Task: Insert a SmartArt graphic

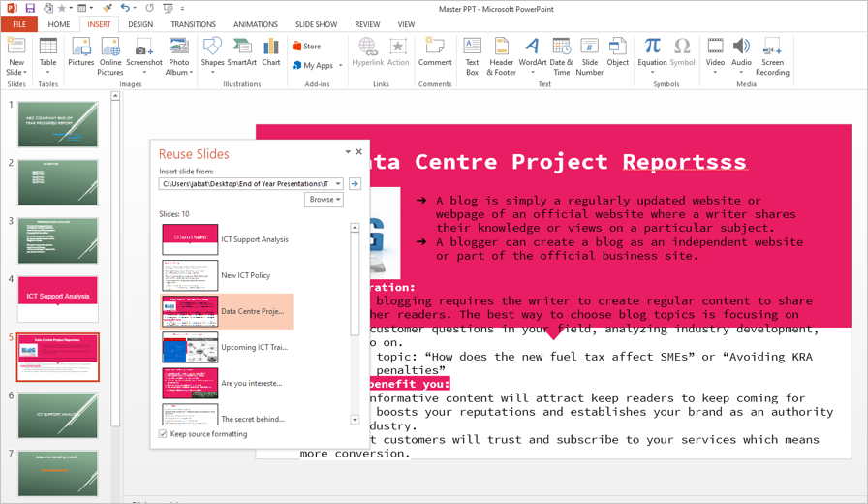Action: point(242,51)
